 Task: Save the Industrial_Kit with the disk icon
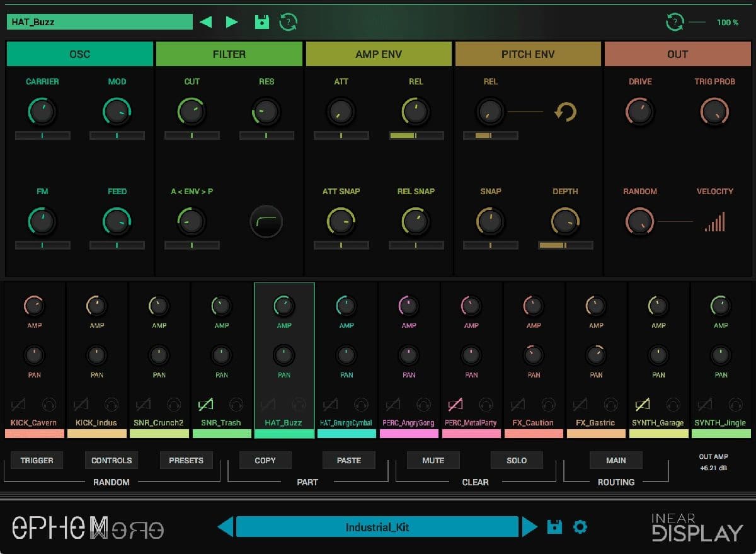coord(554,526)
